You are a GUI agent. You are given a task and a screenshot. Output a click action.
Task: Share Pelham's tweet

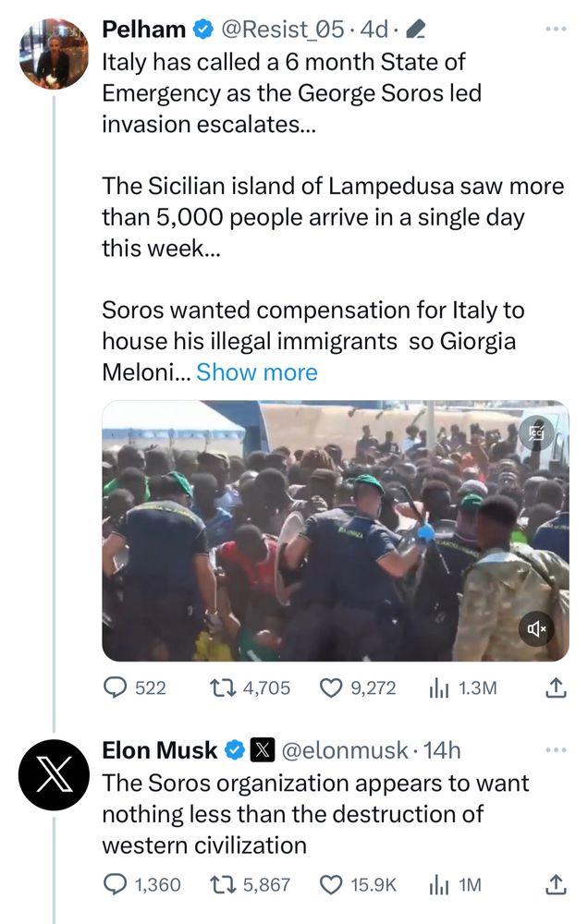point(556,687)
